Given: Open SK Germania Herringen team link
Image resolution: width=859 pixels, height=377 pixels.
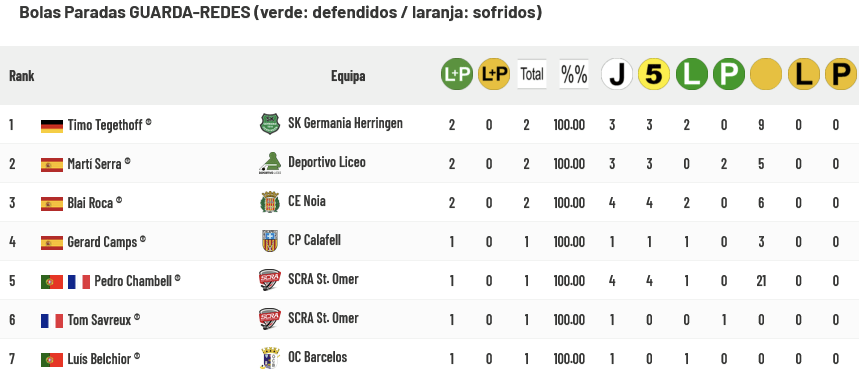Looking at the screenshot, I should [x=345, y=123].
